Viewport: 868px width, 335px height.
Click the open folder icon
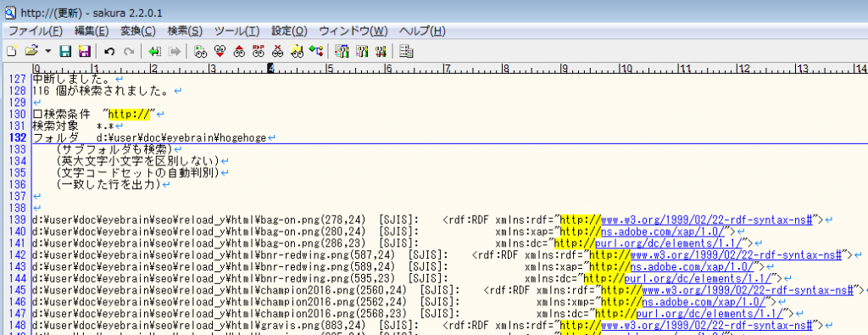coord(31,52)
